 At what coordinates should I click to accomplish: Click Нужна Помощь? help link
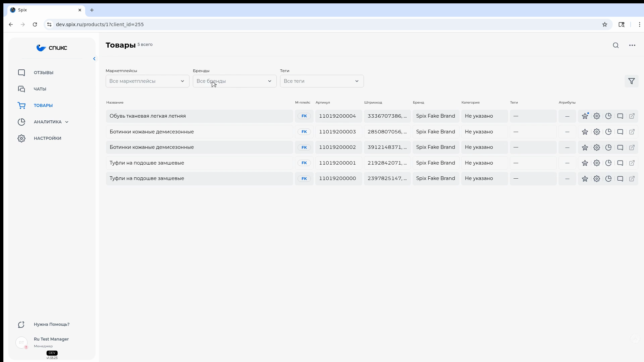coord(52,324)
